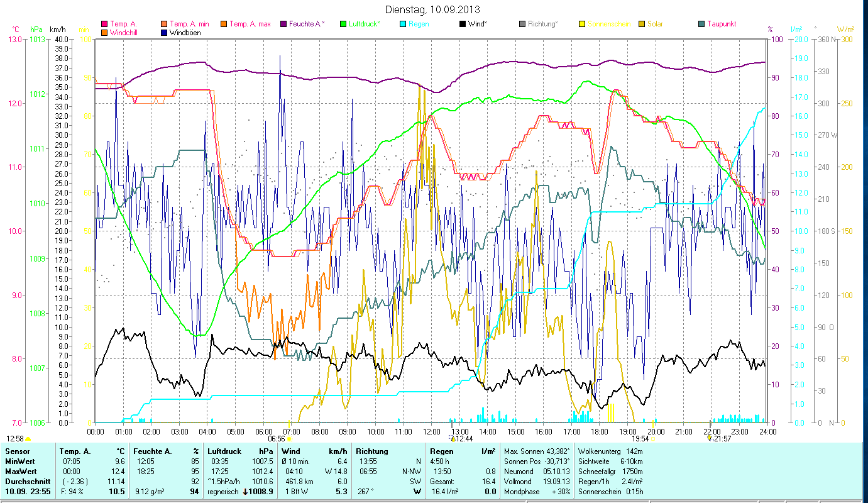This screenshot has height=503, width=868.
Task: Click the W/m² axis unit label
Action: coord(845,30)
